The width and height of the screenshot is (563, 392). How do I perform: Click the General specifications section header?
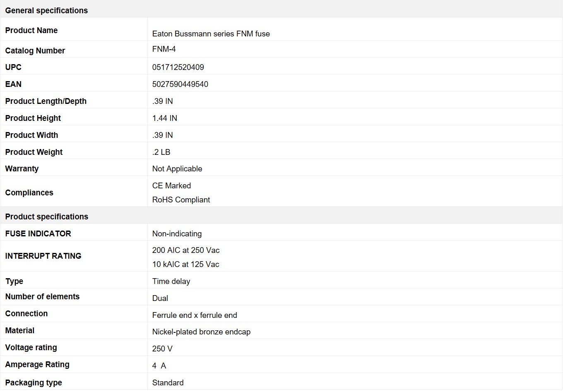(281, 9)
